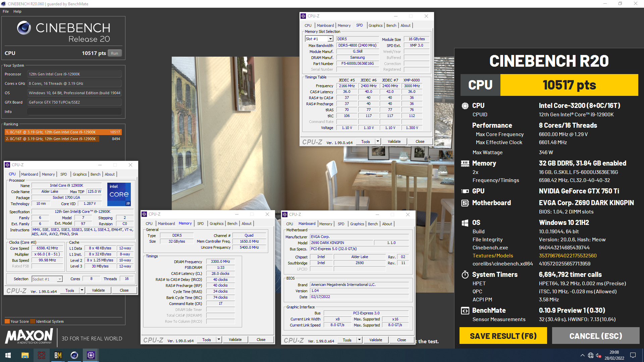644x362 pixels.
Task: Click Validate in CPU-Z SPD window
Action: [394, 141]
